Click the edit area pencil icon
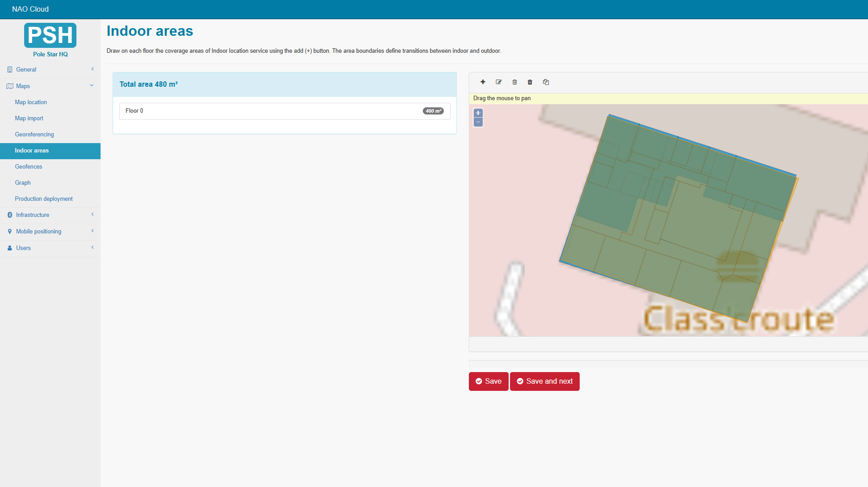This screenshot has width=868, height=487. tap(499, 82)
